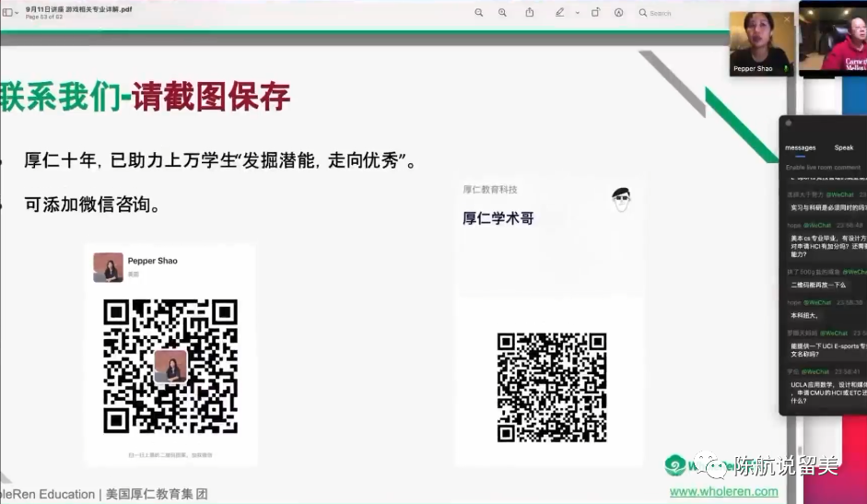Expand the markup pen dropdown arrow
Screen dimensions: 867x504
577,13
